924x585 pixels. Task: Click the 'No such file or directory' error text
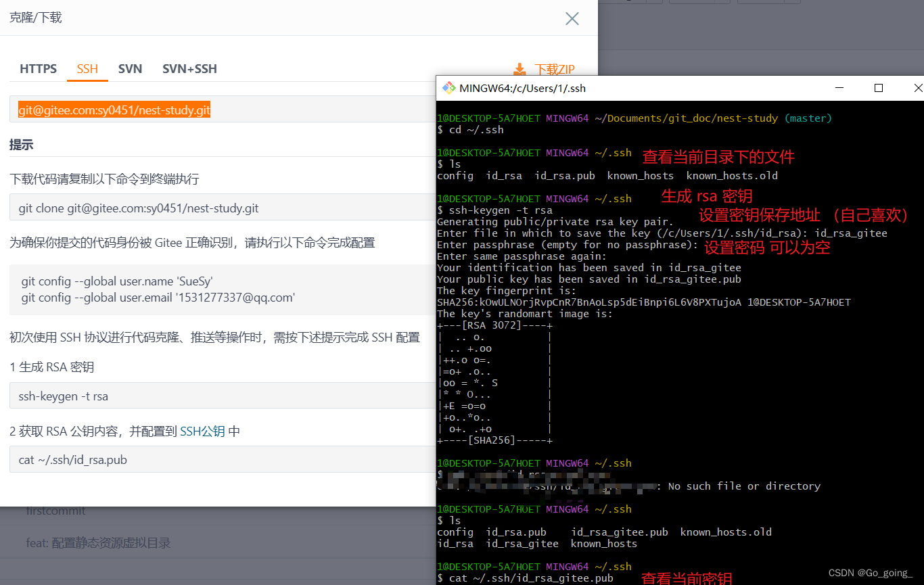click(744, 486)
